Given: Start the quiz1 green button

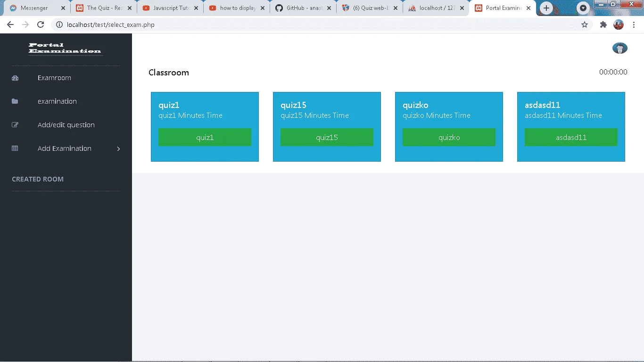Looking at the screenshot, I should (x=205, y=137).
